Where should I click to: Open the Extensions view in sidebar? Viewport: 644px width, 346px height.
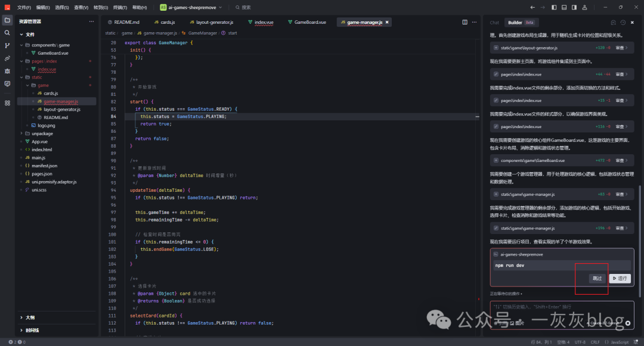click(x=7, y=102)
